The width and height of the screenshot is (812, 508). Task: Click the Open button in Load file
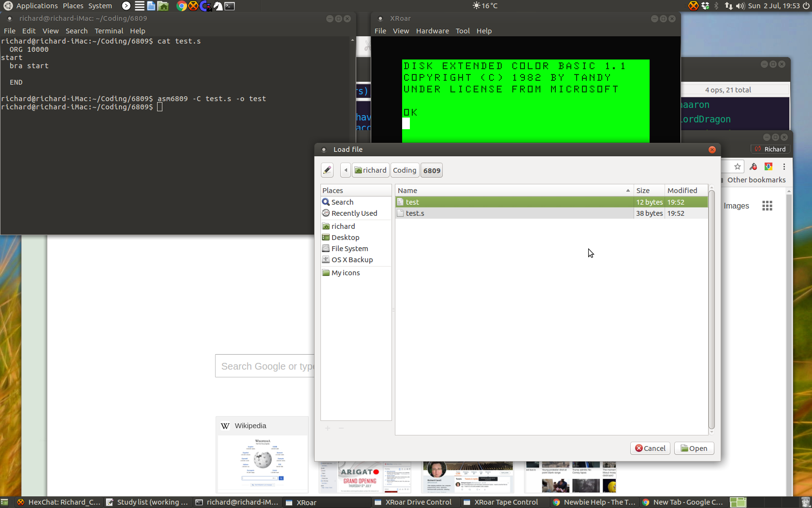tap(694, 448)
